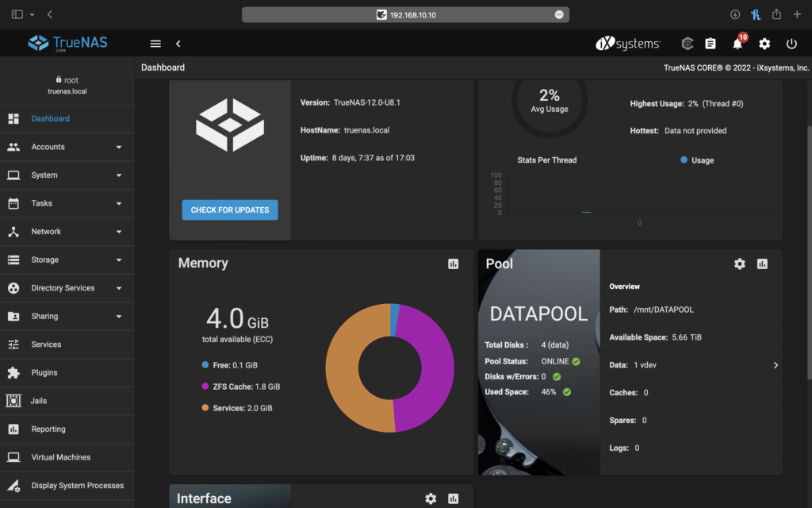The image size is (812, 508).
Task: Open Virtual Machines from the sidebar
Action: coord(67,457)
